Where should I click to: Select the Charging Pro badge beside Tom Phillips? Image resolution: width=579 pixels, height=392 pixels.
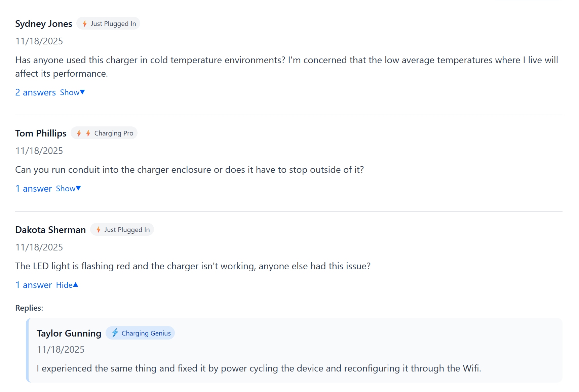pos(104,133)
